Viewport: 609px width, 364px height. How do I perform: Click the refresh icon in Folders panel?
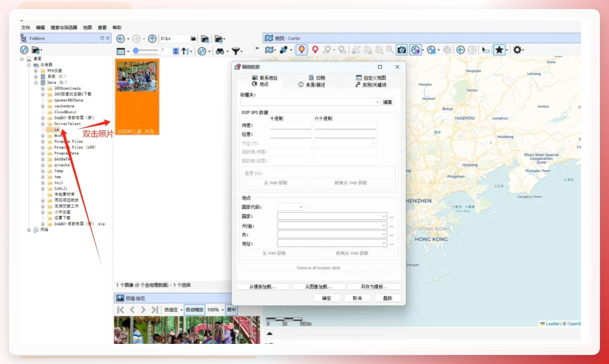24,50
